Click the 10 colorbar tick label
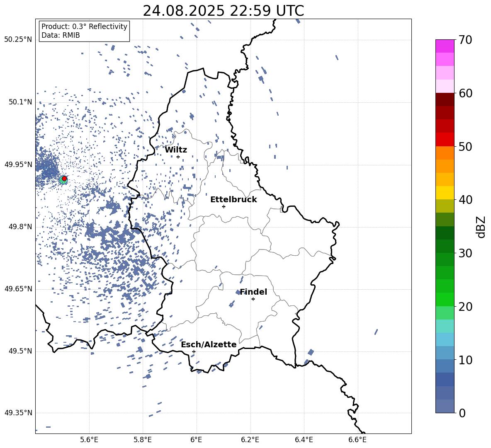 465,360
